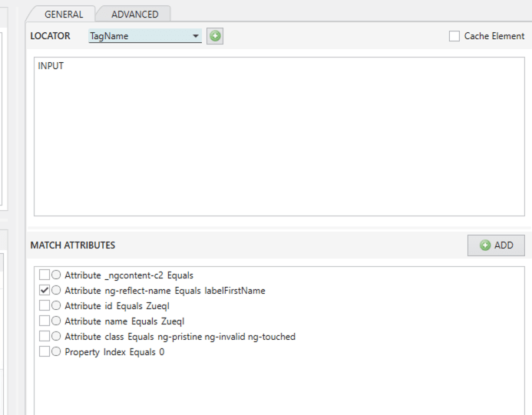Select the 'name Equals Zueql' radio button
Viewport: 532px width, 415px height.
56,321
